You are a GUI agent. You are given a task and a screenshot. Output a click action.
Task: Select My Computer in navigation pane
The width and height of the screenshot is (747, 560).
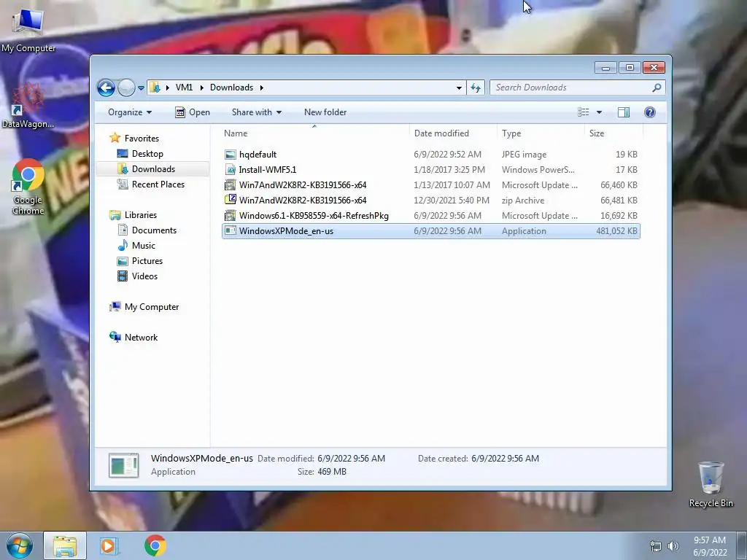coord(152,307)
